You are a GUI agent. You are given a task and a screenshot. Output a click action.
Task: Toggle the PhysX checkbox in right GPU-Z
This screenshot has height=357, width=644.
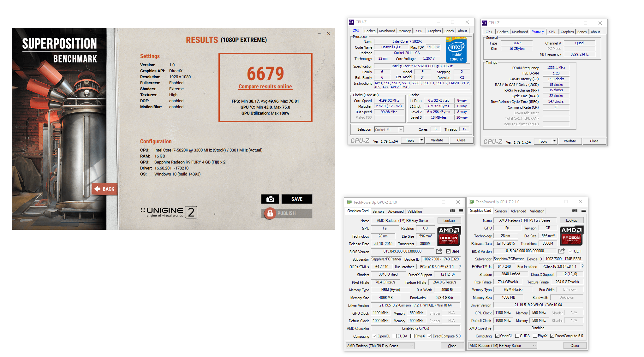pos(535,336)
